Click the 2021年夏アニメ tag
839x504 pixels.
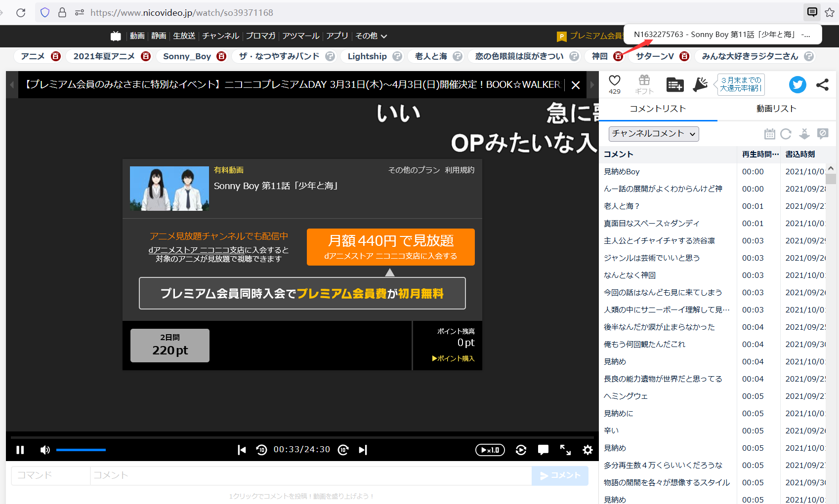(104, 56)
